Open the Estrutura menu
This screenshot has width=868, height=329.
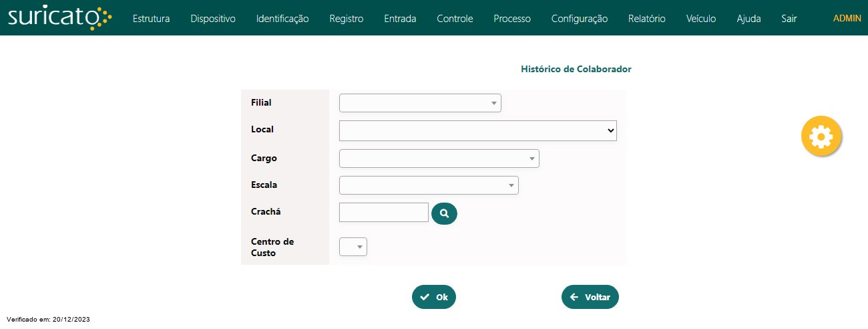(151, 19)
